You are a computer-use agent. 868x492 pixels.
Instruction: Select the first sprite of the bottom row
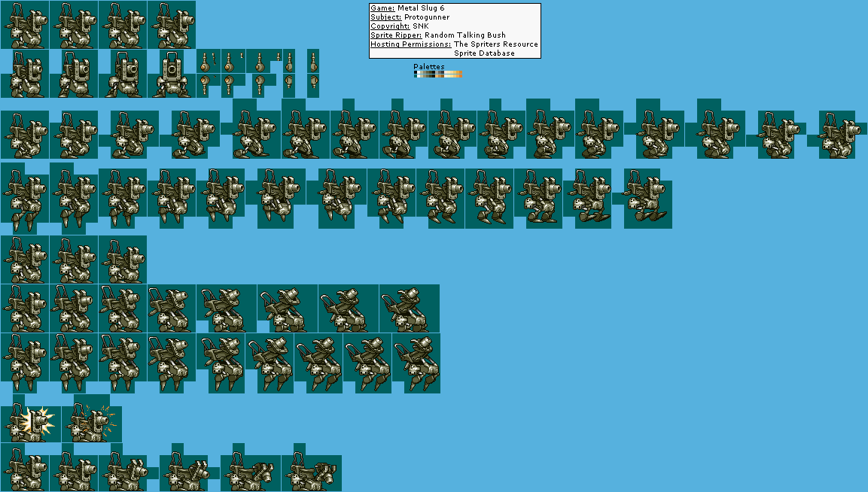coord(25,468)
